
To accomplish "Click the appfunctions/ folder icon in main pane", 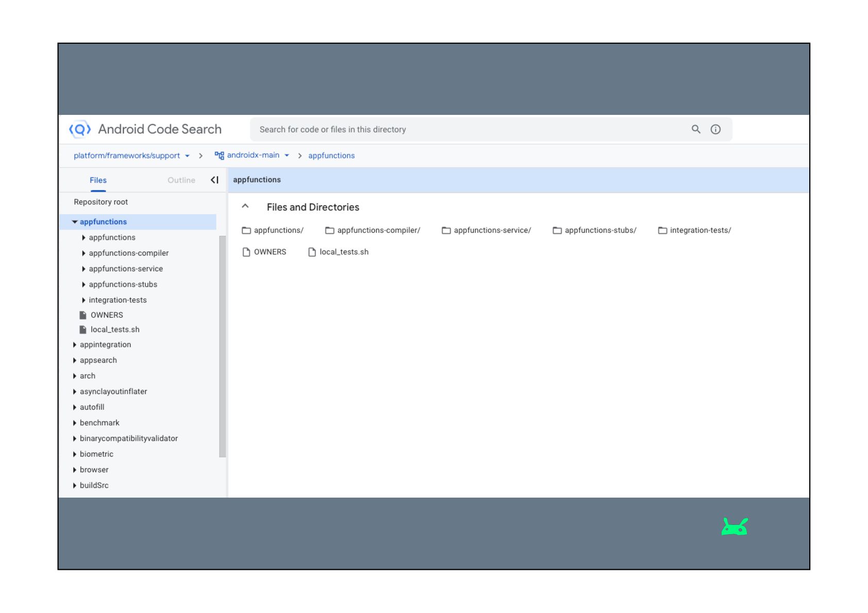I will pos(246,230).
